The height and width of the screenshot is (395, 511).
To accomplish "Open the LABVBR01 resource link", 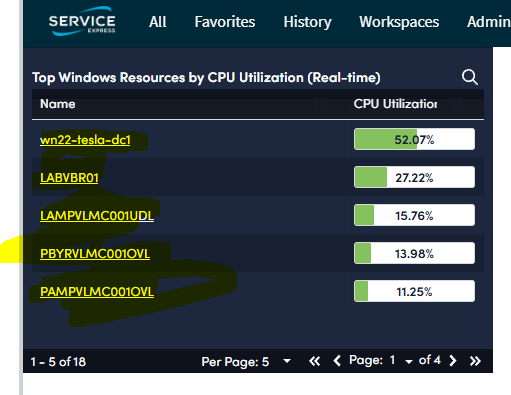I will coord(69,178).
